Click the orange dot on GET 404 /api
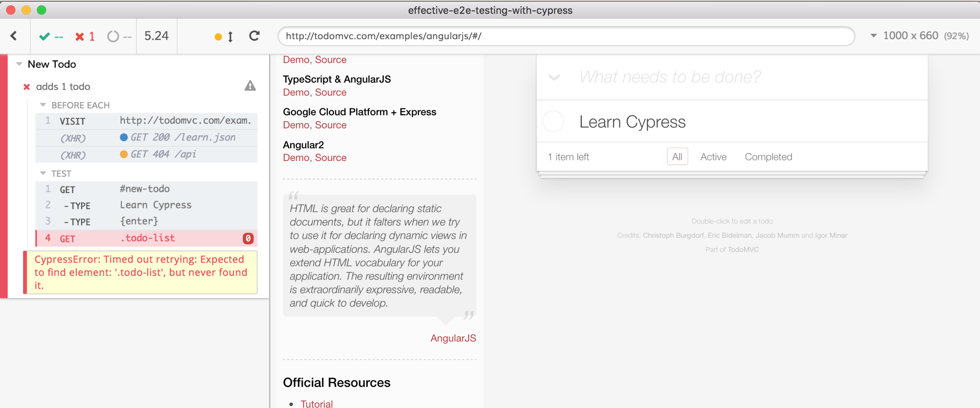Image resolution: width=980 pixels, height=408 pixels. 123,154
